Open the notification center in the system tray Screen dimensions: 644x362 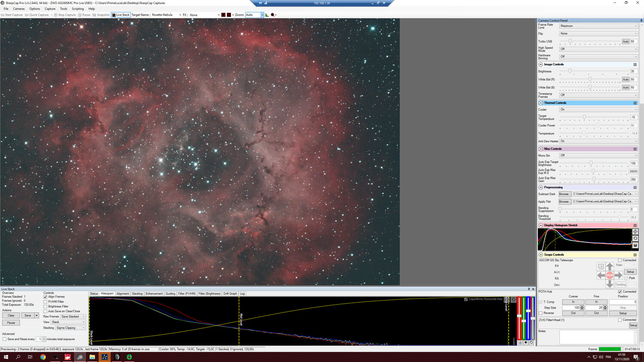pyautogui.click(x=636, y=357)
